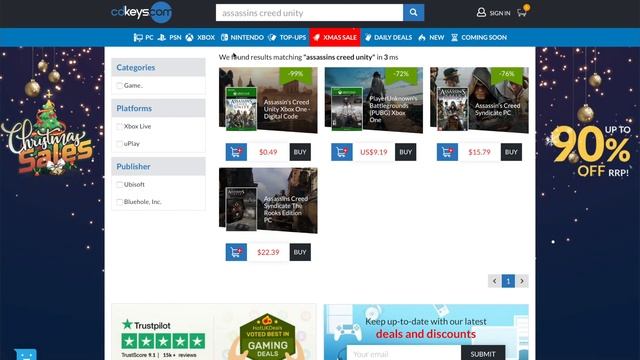Click the SIGN IN link
The width and height of the screenshot is (640, 360).
tap(500, 13)
